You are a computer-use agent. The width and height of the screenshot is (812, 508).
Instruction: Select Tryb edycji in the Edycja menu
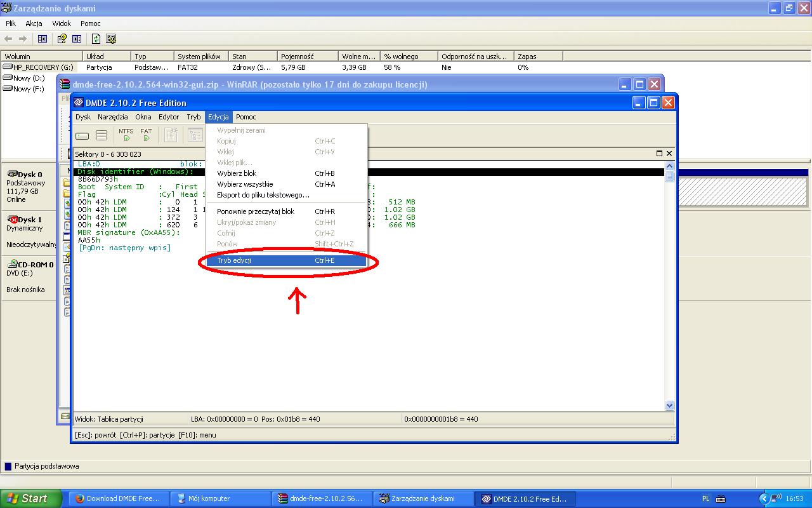[286, 260]
